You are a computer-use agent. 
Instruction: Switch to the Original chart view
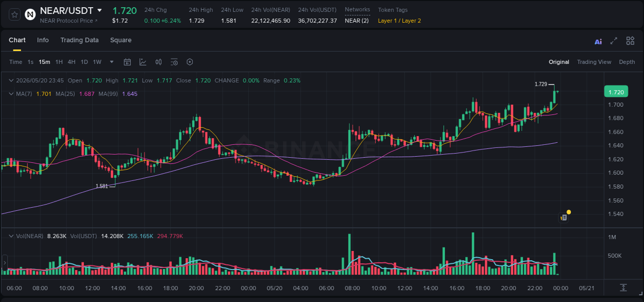[558, 62]
